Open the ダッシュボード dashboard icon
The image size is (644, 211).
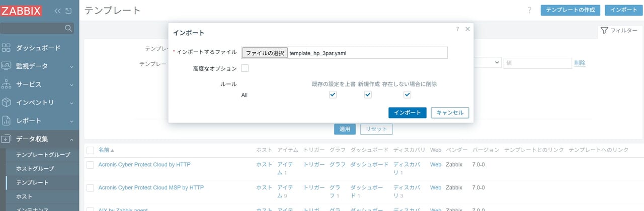(x=7, y=48)
